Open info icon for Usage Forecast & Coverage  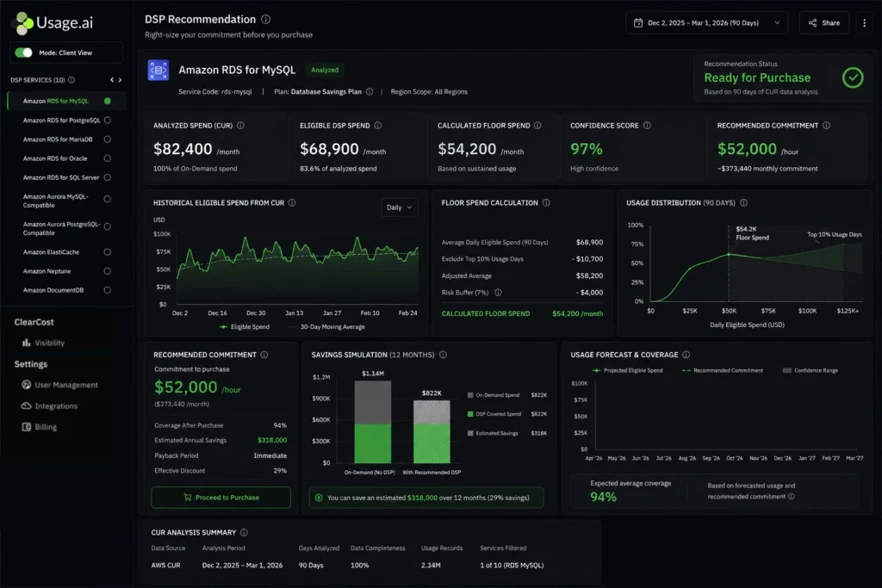coord(686,355)
